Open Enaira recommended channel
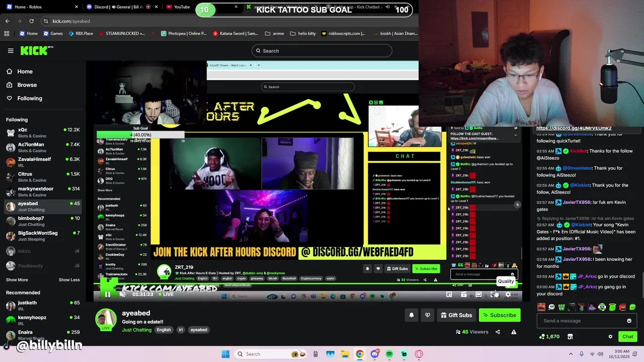The image size is (644, 362). pyautogui.click(x=43, y=335)
